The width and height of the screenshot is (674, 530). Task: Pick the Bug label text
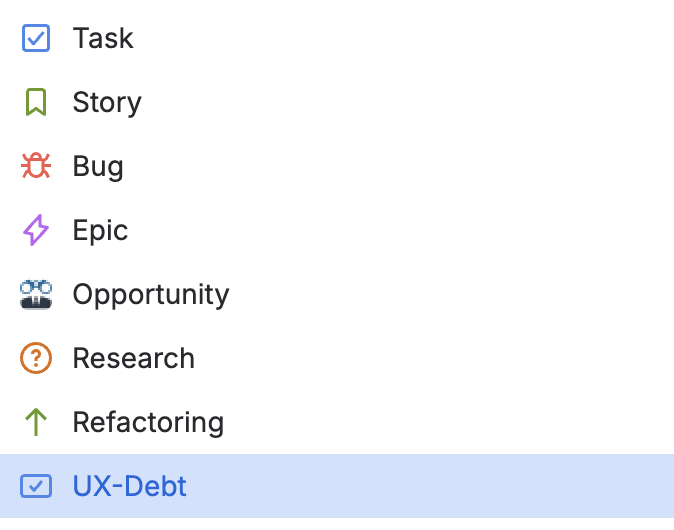click(x=98, y=166)
